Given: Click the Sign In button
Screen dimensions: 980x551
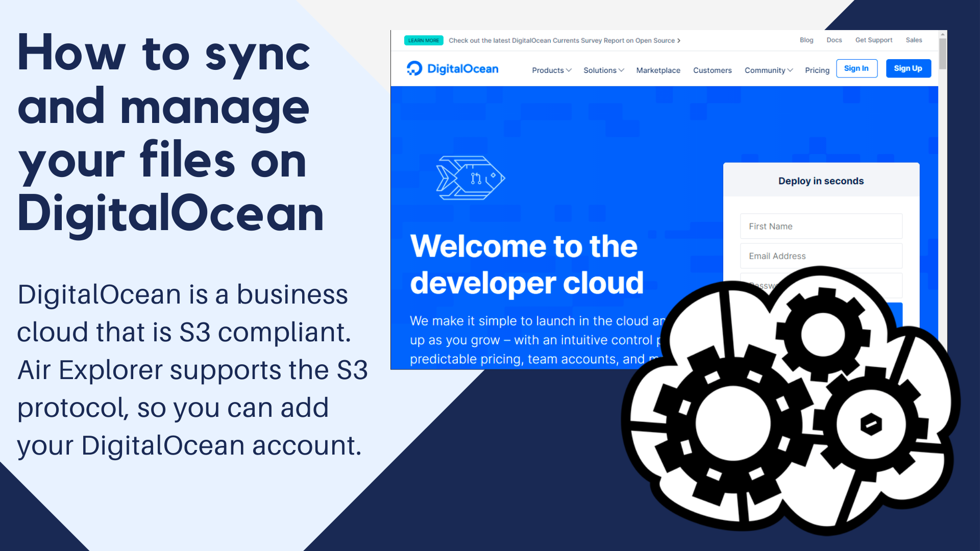Looking at the screenshot, I should (x=856, y=68).
